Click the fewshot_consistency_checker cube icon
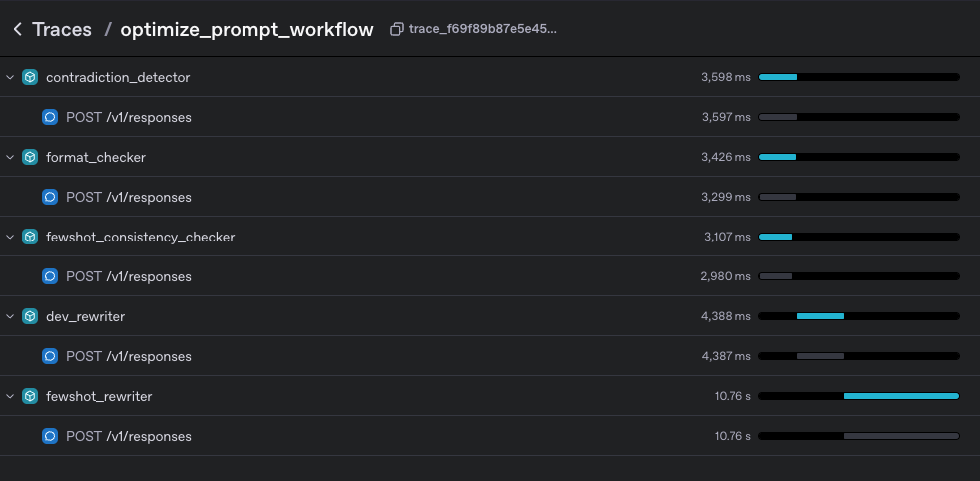 (x=30, y=237)
